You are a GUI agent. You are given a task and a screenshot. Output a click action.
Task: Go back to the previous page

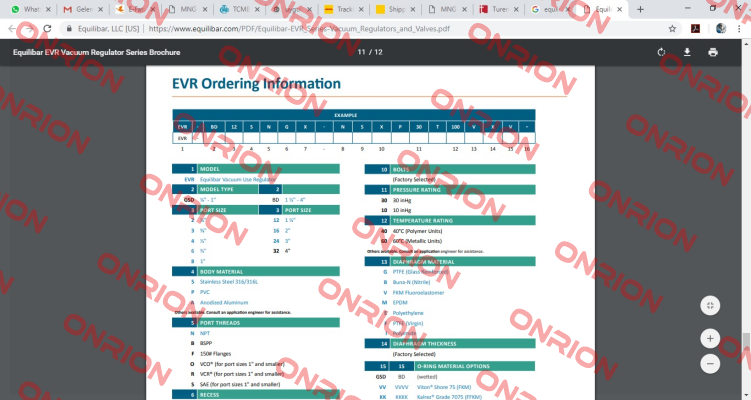tap(12, 29)
